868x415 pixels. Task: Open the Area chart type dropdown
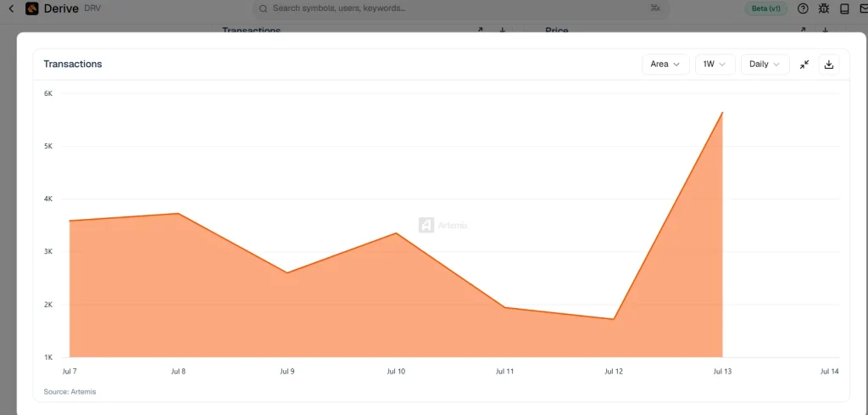click(x=665, y=64)
